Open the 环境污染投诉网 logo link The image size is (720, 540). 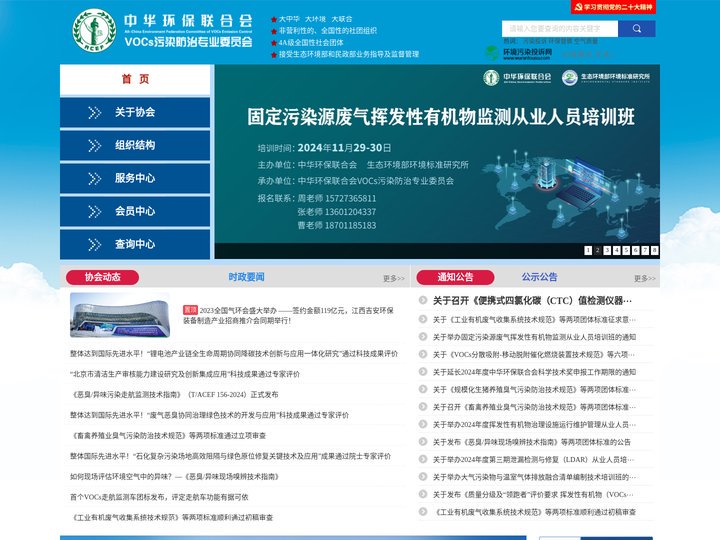coord(519,53)
